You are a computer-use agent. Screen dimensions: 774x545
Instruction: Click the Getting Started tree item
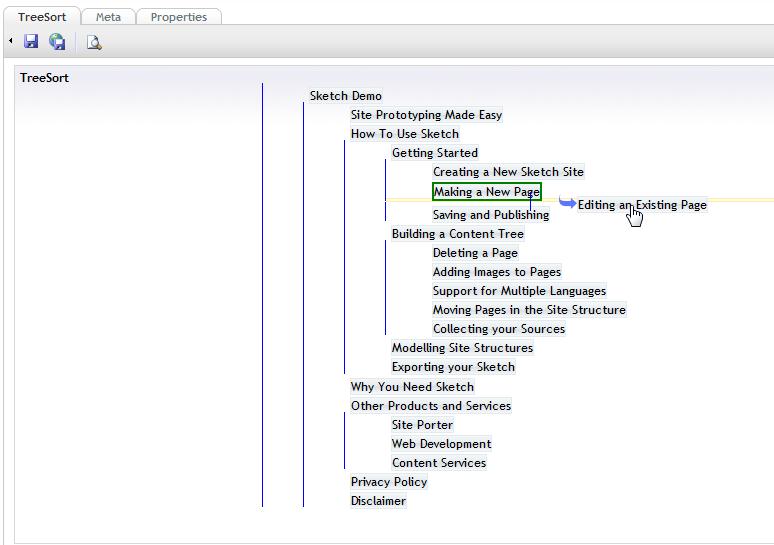tap(435, 153)
